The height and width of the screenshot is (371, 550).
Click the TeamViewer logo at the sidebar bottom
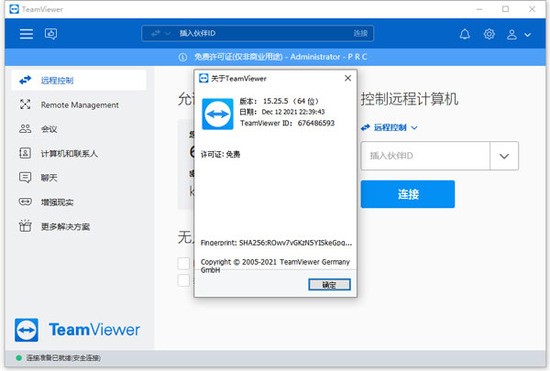point(77,330)
